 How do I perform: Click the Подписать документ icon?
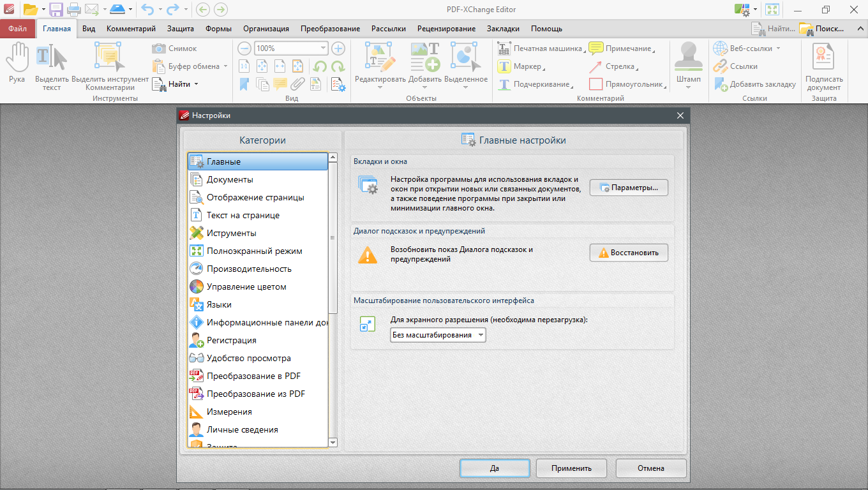(x=823, y=64)
